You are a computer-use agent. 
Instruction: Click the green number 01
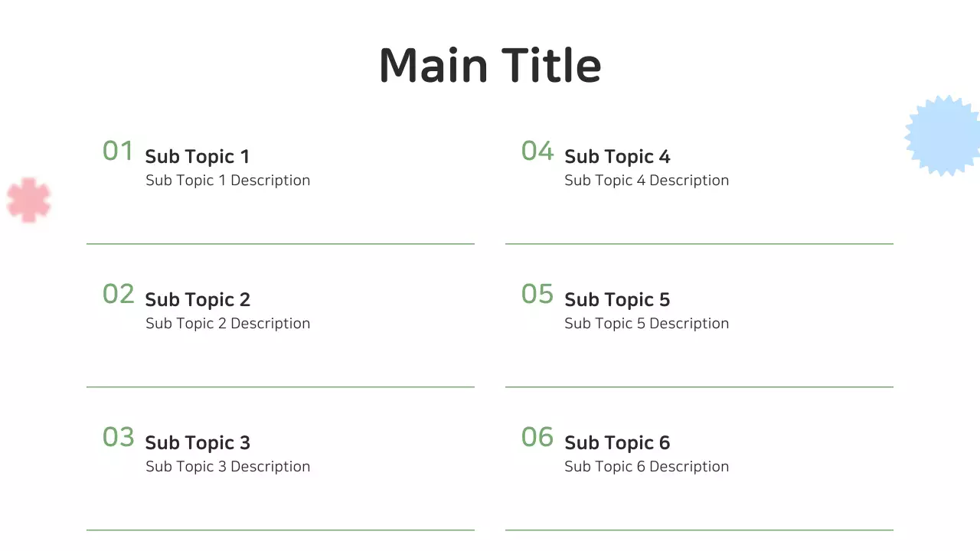[118, 151]
